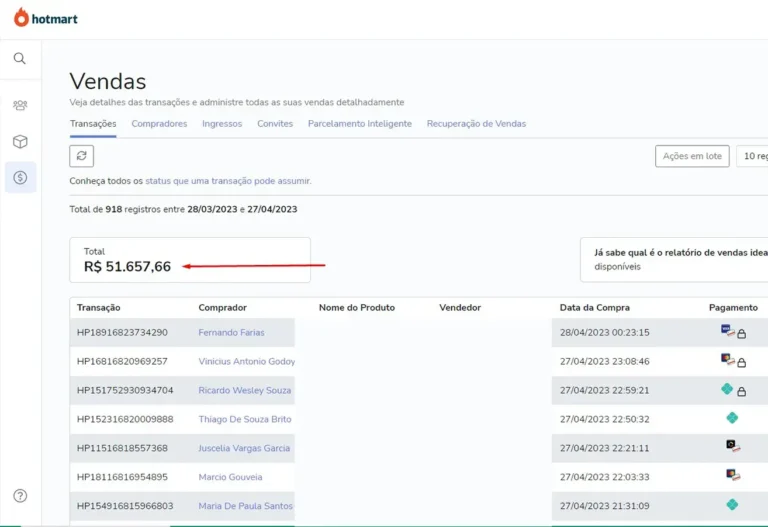Open the Recuperação de Vendas tab

(x=476, y=124)
